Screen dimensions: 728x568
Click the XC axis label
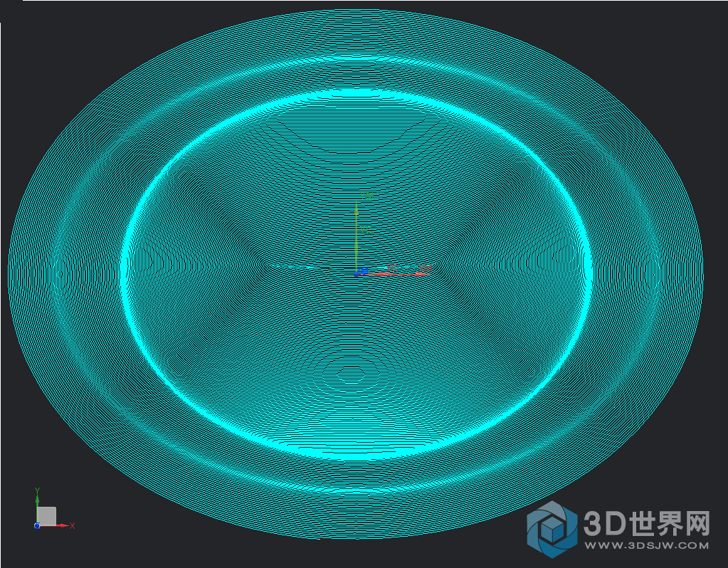point(392,267)
